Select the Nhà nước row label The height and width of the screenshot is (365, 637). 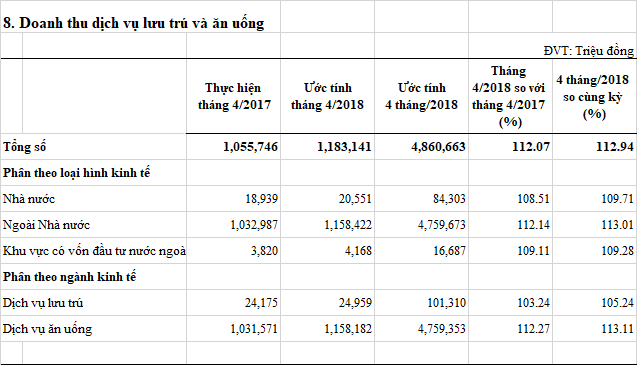(29, 199)
